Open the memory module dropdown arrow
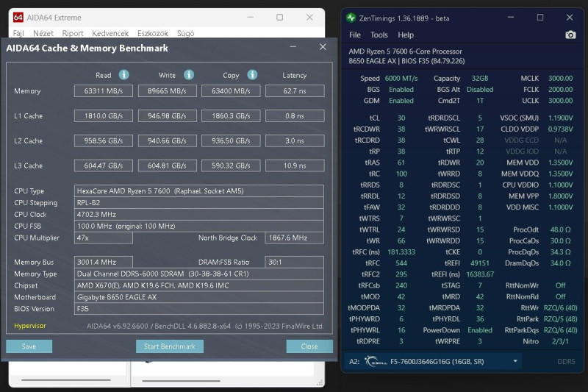The height and width of the screenshot is (392, 588). click(x=515, y=361)
